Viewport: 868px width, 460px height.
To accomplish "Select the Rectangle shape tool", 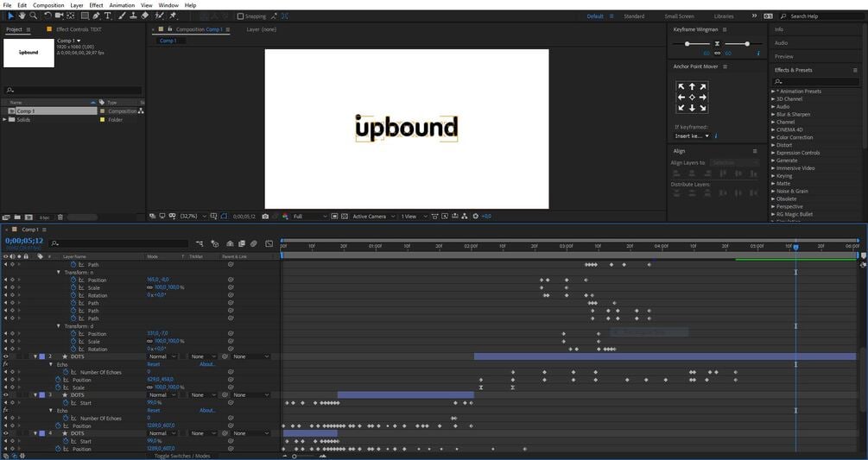I will [85, 16].
